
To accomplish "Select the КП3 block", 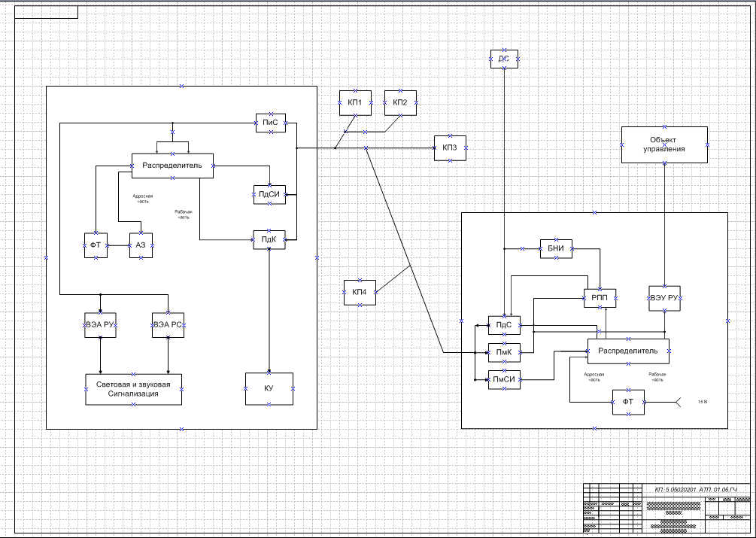I will click(x=450, y=148).
